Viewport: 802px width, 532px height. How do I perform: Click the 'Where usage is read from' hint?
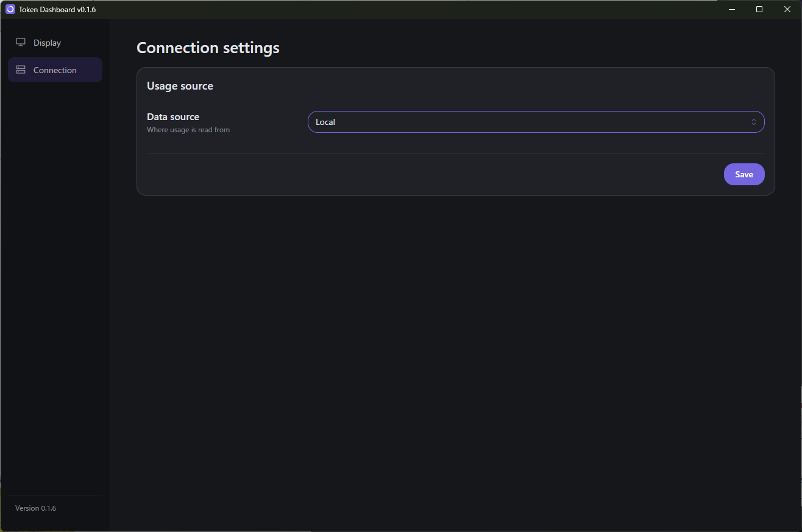188,130
